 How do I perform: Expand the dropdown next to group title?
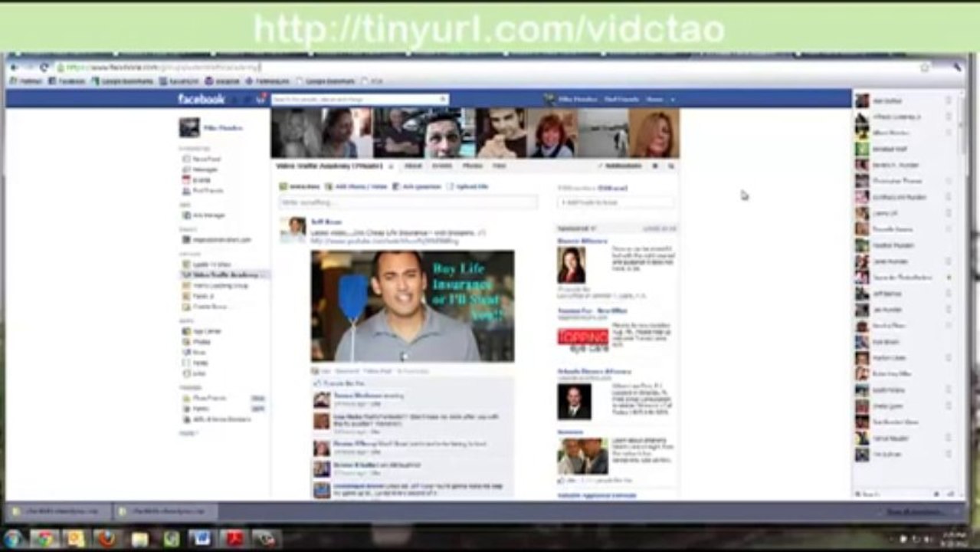[391, 166]
